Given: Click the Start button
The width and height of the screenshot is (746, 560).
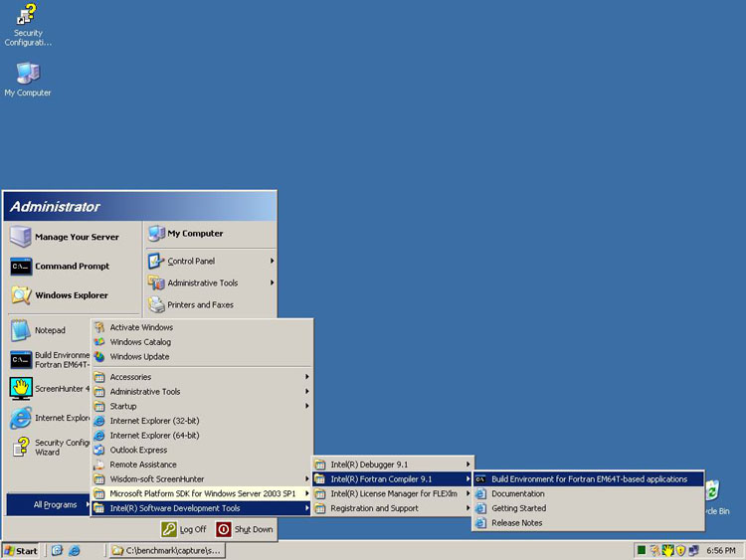Looking at the screenshot, I should pos(21,550).
